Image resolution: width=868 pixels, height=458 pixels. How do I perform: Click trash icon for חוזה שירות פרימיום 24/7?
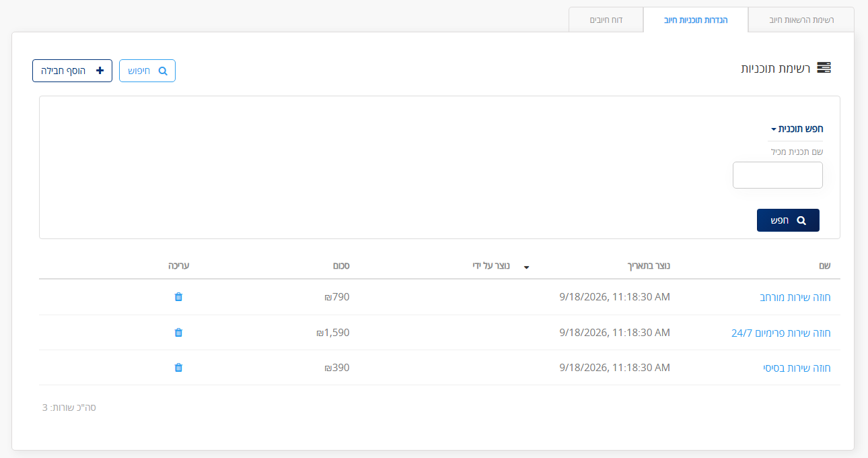(x=178, y=332)
